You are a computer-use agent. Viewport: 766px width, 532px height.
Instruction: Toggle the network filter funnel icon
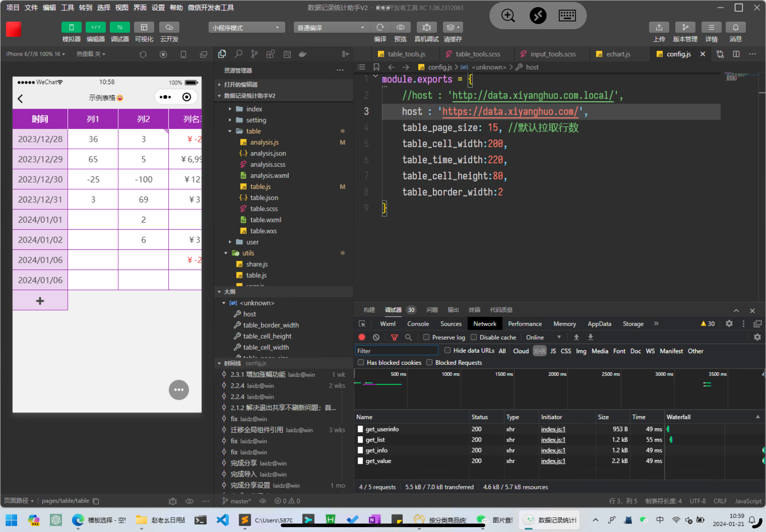(394, 337)
